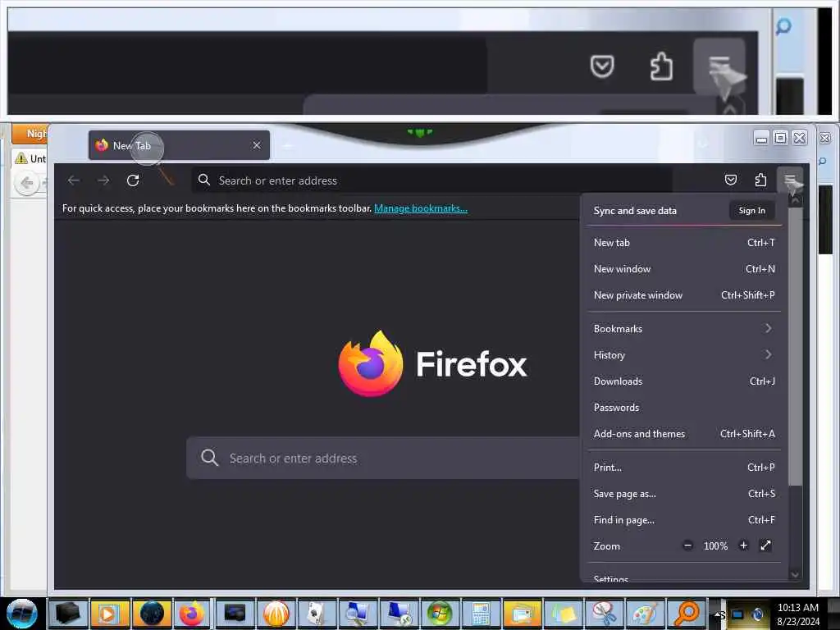Viewport: 840px width, 630px height.
Task: Select the Untitled warning tab in the background window
Action: click(x=30, y=158)
